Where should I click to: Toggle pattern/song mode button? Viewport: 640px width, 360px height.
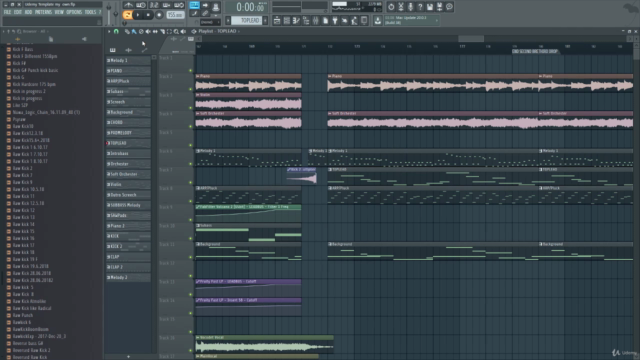[x=127, y=15]
